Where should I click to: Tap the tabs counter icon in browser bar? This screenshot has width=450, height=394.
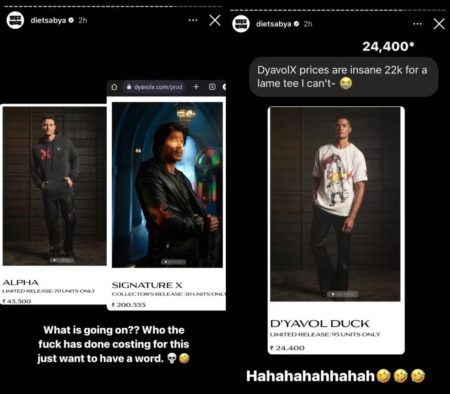point(212,87)
